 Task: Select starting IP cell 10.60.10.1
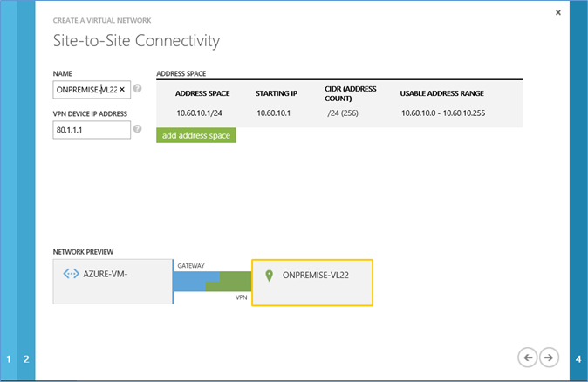(273, 113)
